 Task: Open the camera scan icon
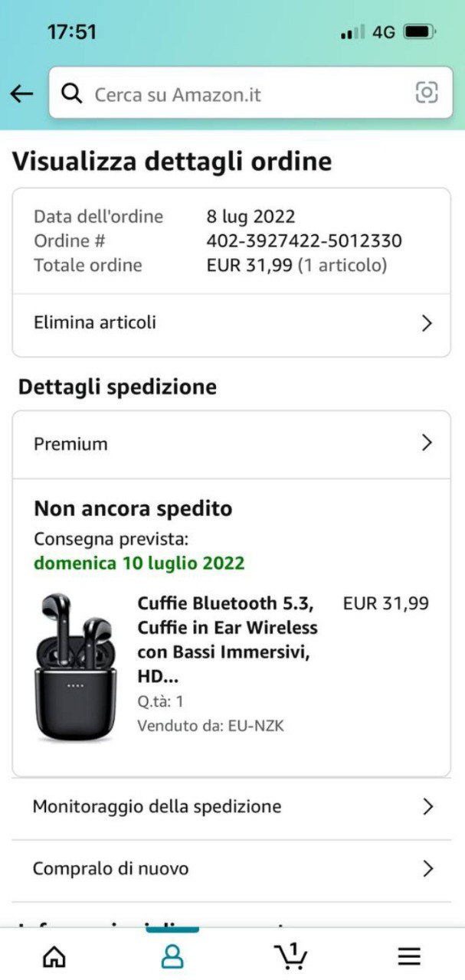click(427, 93)
